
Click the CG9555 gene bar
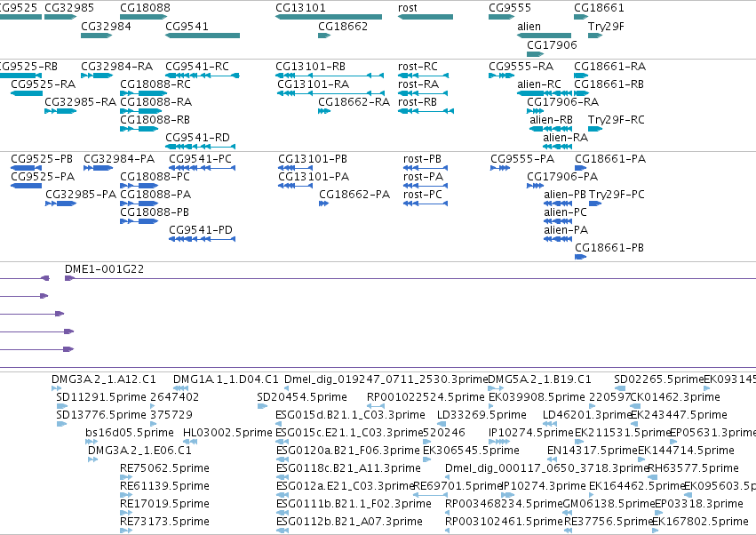[501, 17]
